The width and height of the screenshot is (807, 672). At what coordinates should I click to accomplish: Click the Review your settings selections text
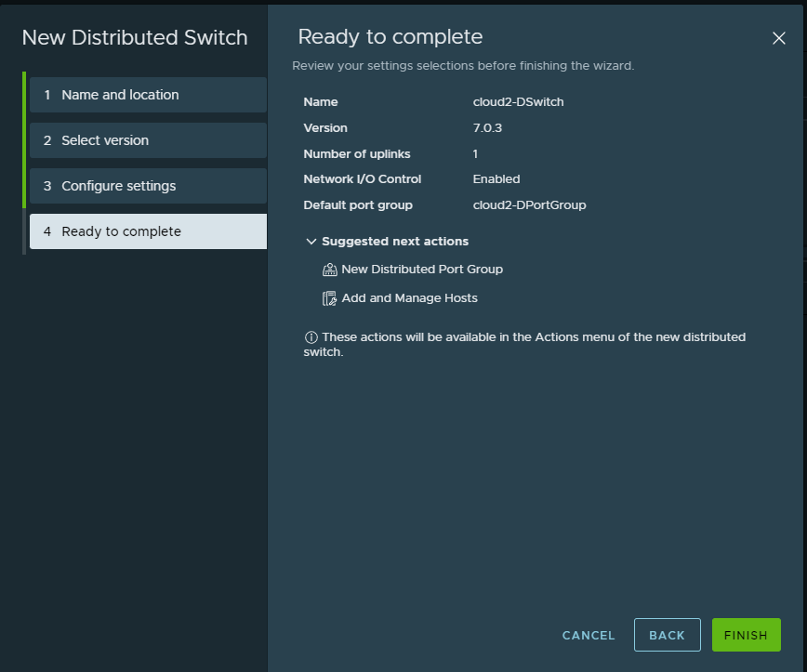[x=463, y=66]
